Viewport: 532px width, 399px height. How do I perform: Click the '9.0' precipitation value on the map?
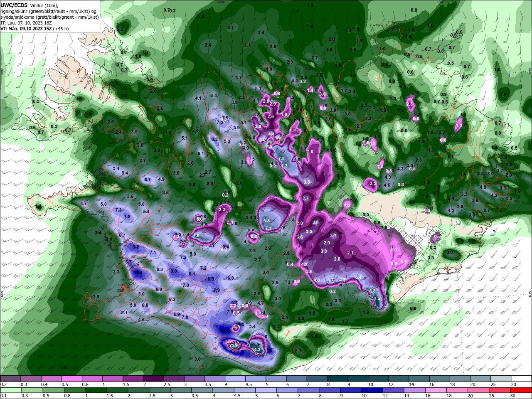[x=174, y=271]
